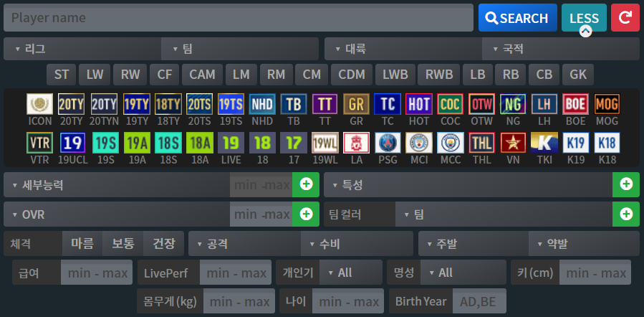Click the Birth Year input field
The image size is (644, 317).
[x=479, y=301]
